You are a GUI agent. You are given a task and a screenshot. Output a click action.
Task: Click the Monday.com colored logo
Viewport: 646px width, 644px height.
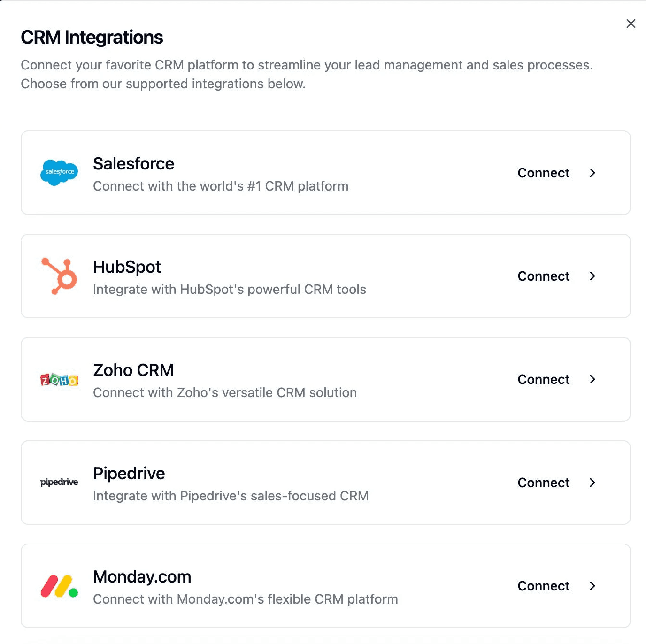(59, 586)
